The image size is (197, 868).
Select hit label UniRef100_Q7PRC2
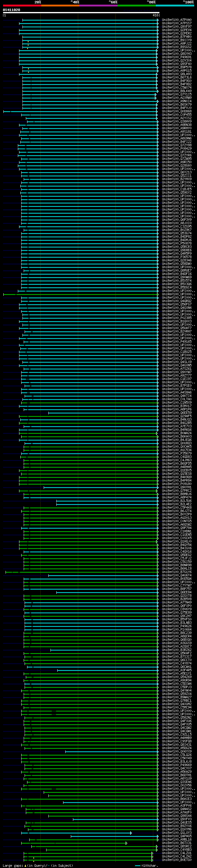(176, 490)
